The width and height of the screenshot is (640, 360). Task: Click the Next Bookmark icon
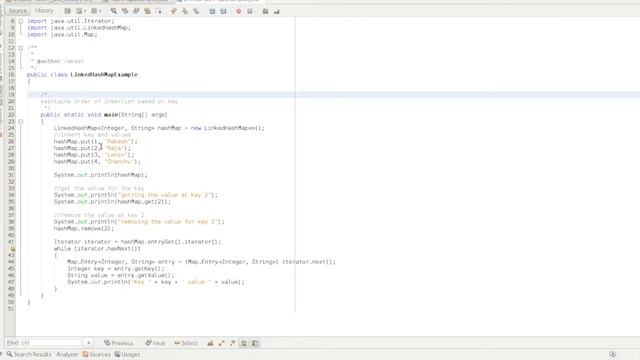click(185, 11)
